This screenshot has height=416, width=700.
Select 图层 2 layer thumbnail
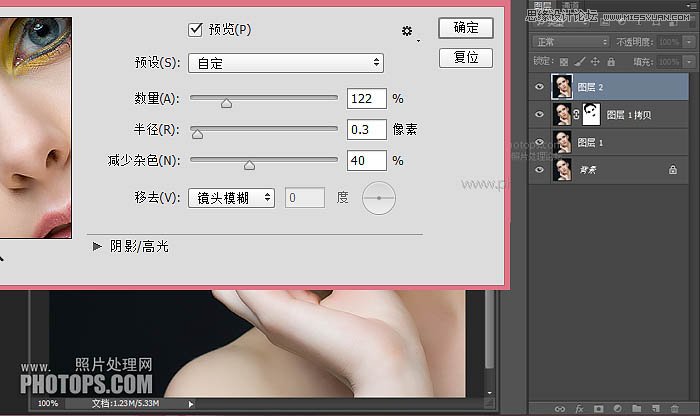[x=562, y=87]
